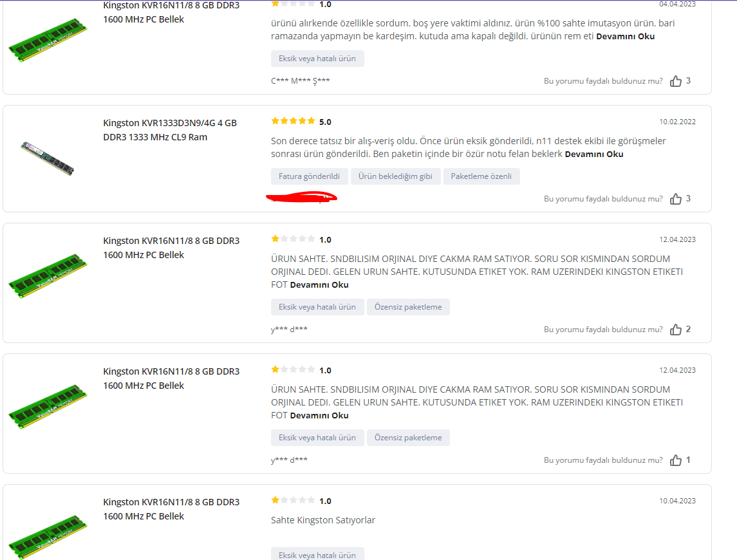The image size is (737, 560).
Task: Expand 'Devamını Oku' on 04.04.2023 review
Action: pyautogui.click(x=625, y=36)
